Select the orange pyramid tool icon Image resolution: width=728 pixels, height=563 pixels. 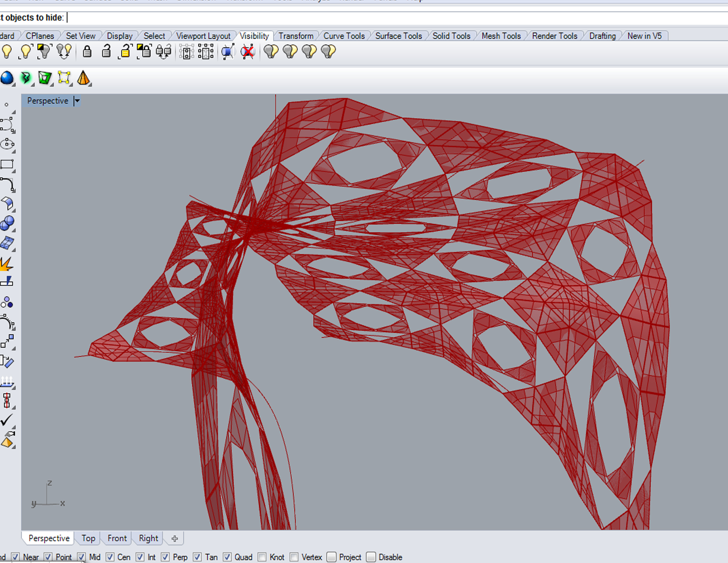pyautogui.click(x=83, y=78)
